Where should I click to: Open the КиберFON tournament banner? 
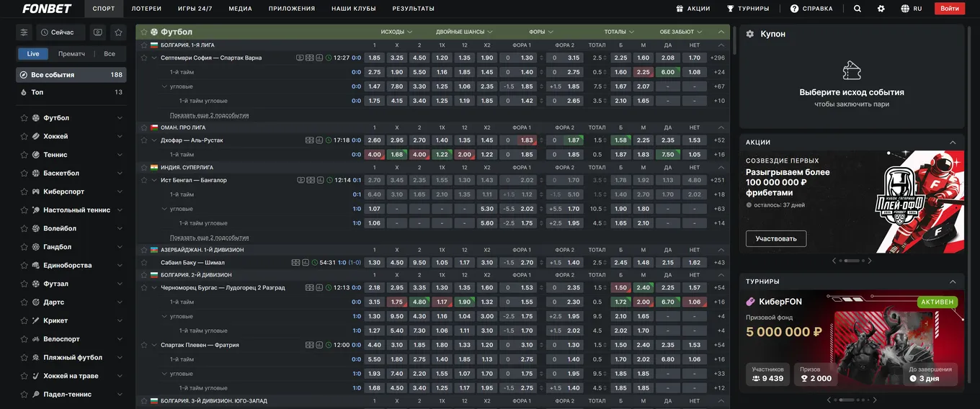tap(852, 341)
